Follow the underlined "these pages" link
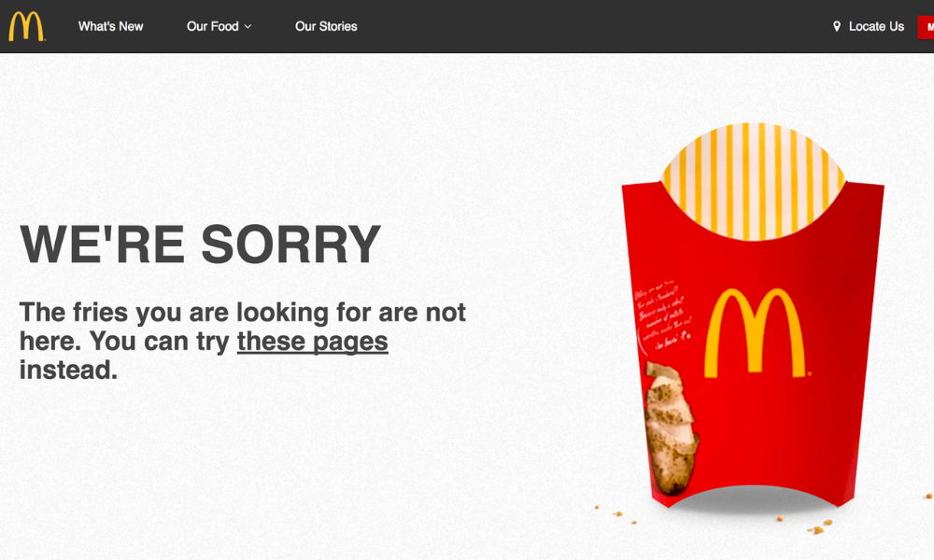Screen dimensions: 934x560 (313, 342)
